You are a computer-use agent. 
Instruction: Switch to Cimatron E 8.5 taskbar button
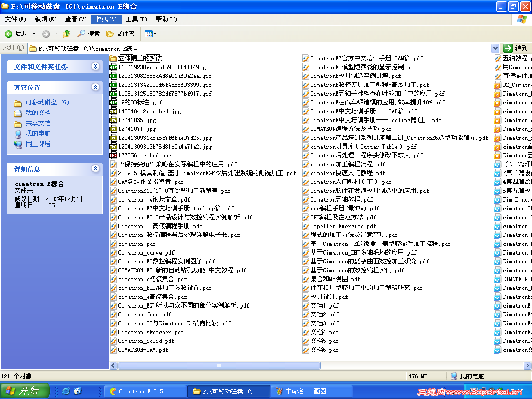(145, 391)
